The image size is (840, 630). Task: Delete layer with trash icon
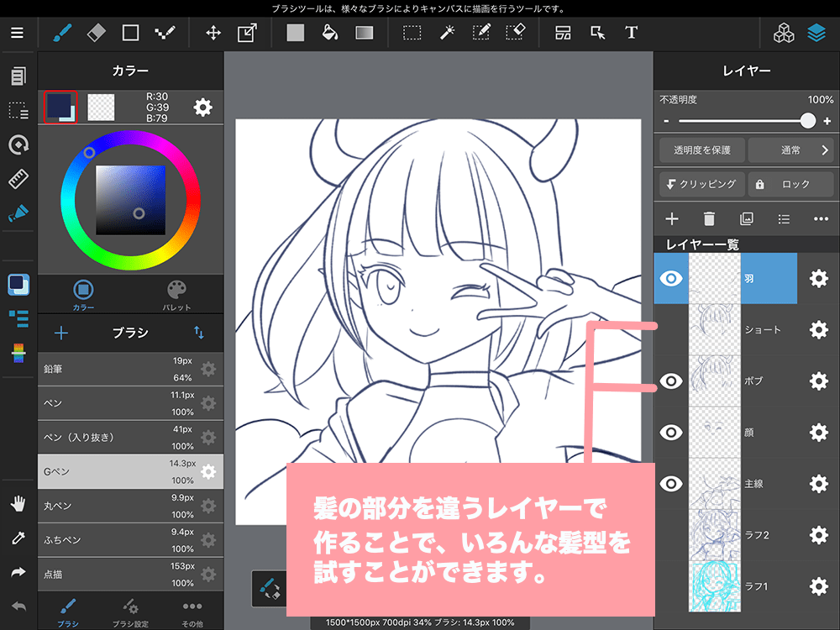coord(709,218)
